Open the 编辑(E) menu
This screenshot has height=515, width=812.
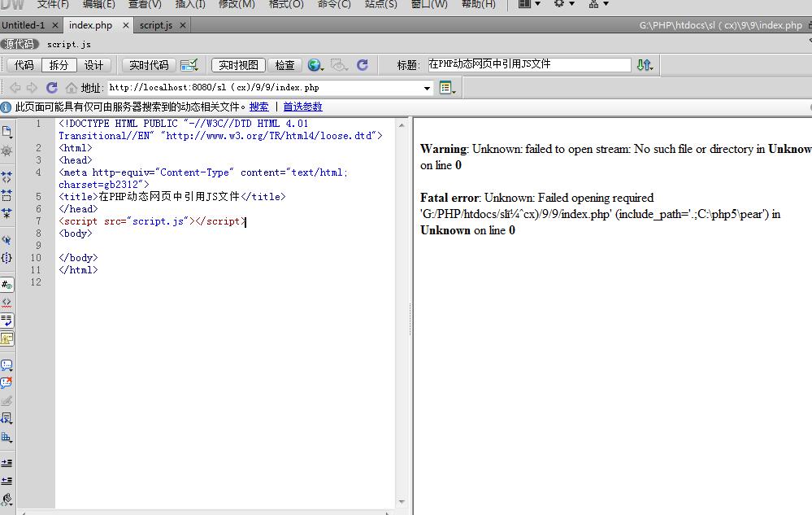click(98, 4)
